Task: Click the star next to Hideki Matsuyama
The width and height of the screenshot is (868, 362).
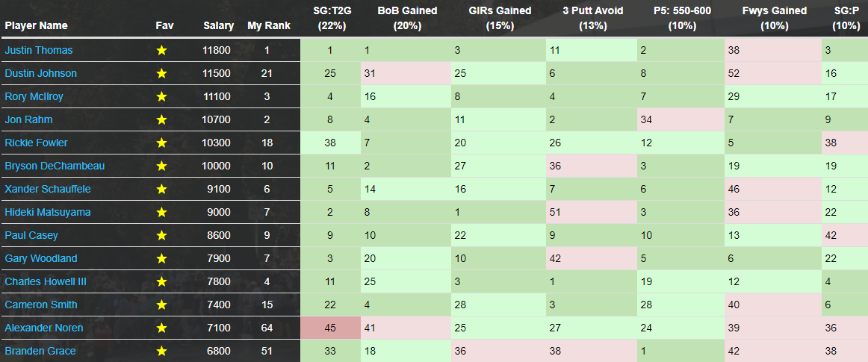Action: click(x=161, y=213)
